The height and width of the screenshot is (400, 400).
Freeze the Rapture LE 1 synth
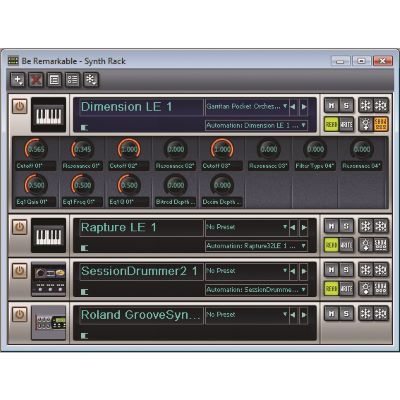tap(366, 226)
